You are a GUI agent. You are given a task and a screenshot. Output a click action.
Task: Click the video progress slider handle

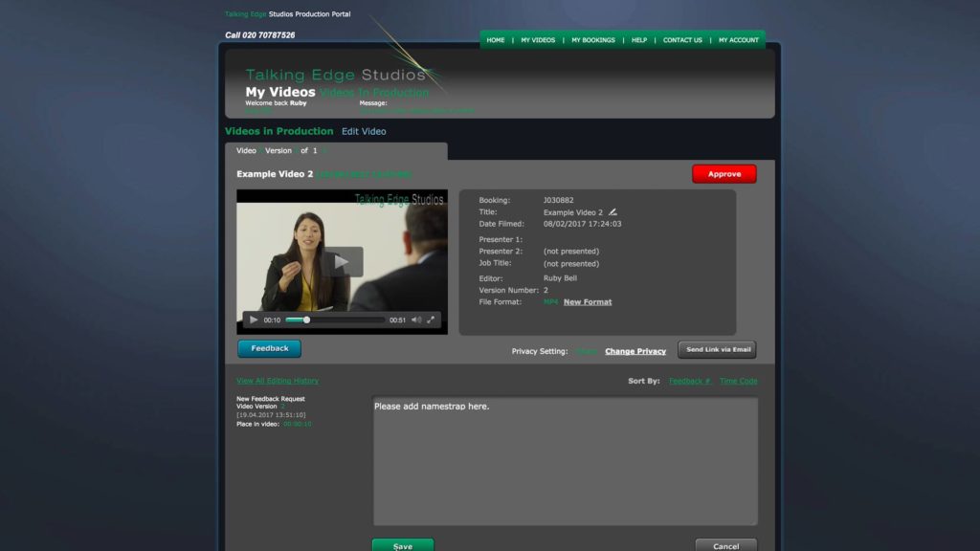point(306,320)
